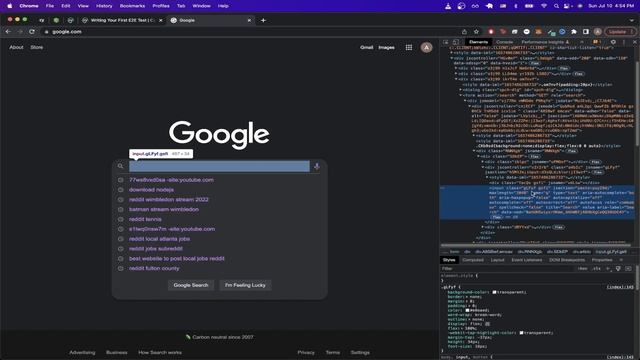Image resolution: width=640 pixels, height=360 pixels.
Task: Open the DOM Breakpoints tab
Action: (567, 260)
